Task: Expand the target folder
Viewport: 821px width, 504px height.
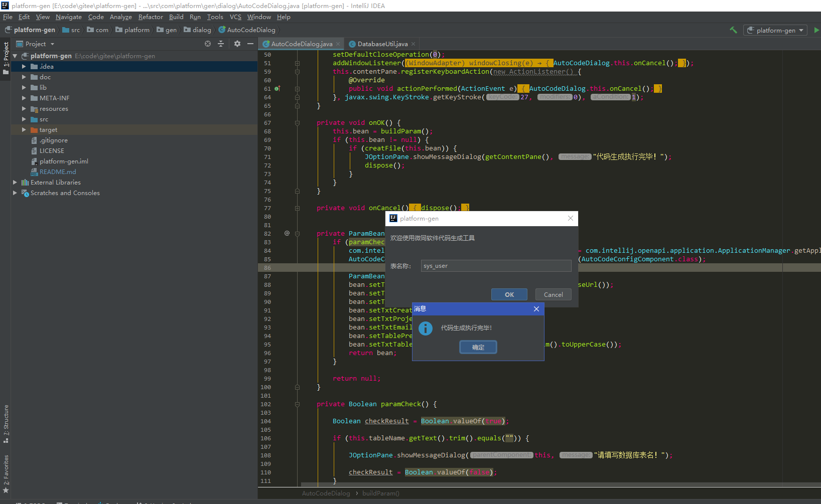Action: pos(24,129)
